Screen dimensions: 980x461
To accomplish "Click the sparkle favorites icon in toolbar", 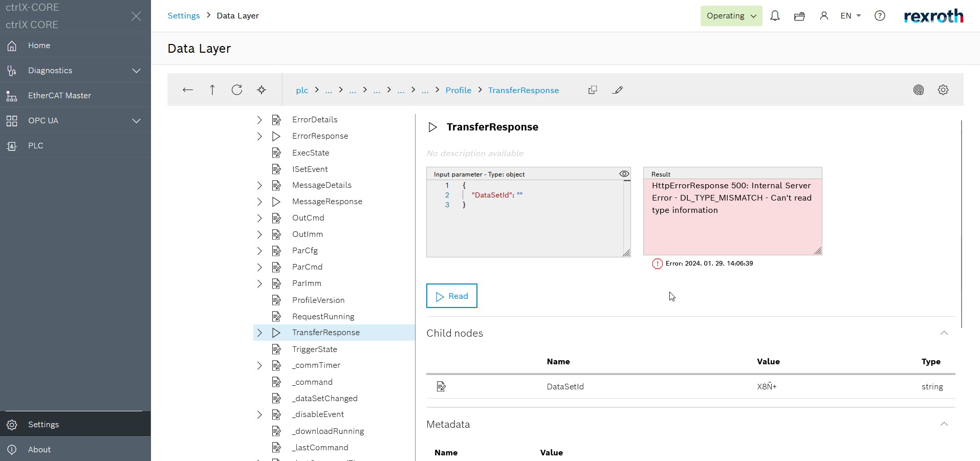I will coord(262,90).
